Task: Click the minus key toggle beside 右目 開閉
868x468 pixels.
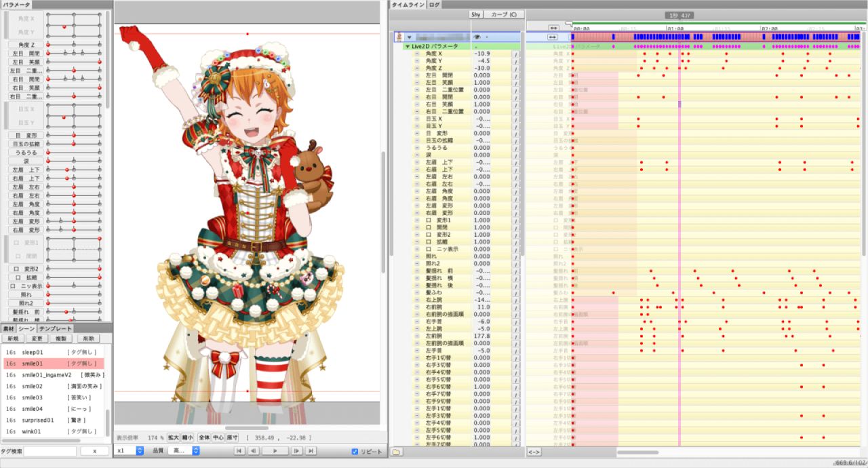Action: click(x=417, y=97)
